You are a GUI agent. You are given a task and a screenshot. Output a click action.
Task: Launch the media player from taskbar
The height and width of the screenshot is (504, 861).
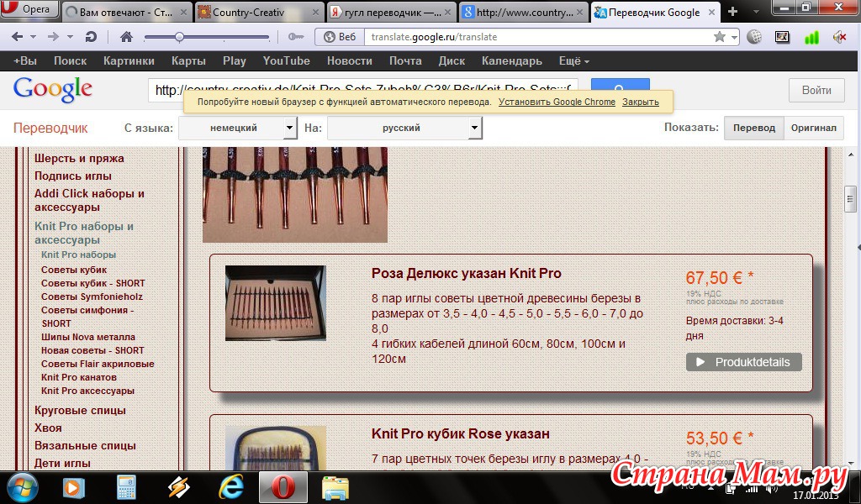[74, 487]
